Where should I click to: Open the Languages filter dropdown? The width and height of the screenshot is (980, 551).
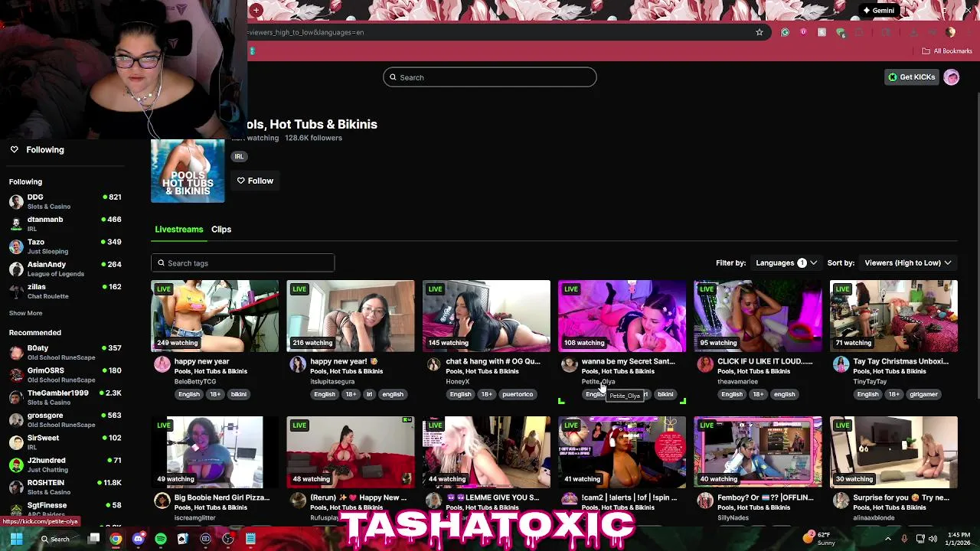pos(786,262)
